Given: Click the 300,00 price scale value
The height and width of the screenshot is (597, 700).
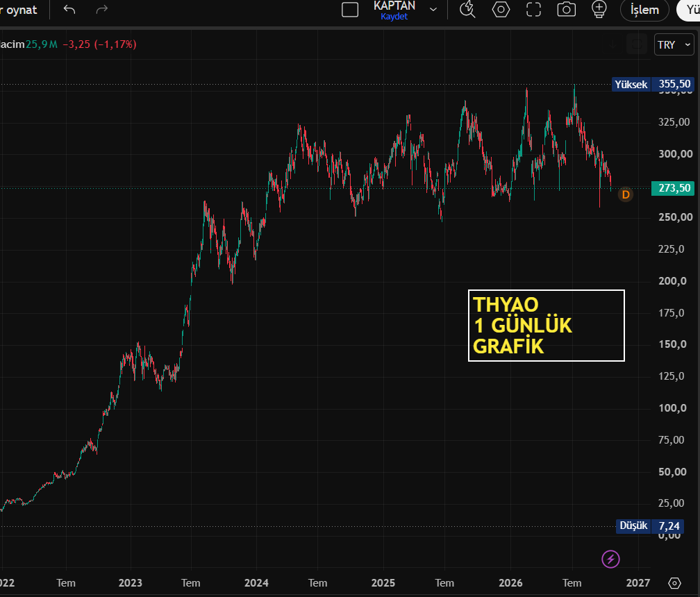Looking at the screenshot, I should [676, 154].
